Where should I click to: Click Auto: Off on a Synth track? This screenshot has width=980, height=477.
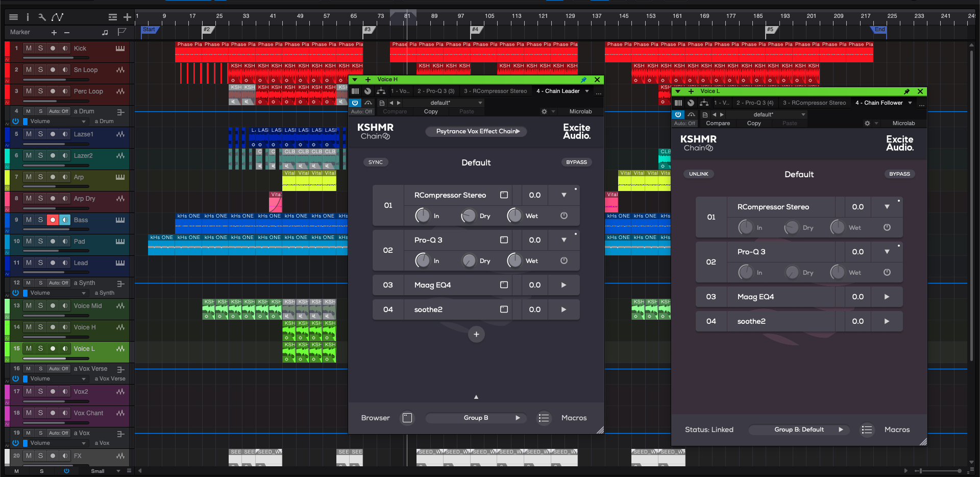(x=59, y=283)
